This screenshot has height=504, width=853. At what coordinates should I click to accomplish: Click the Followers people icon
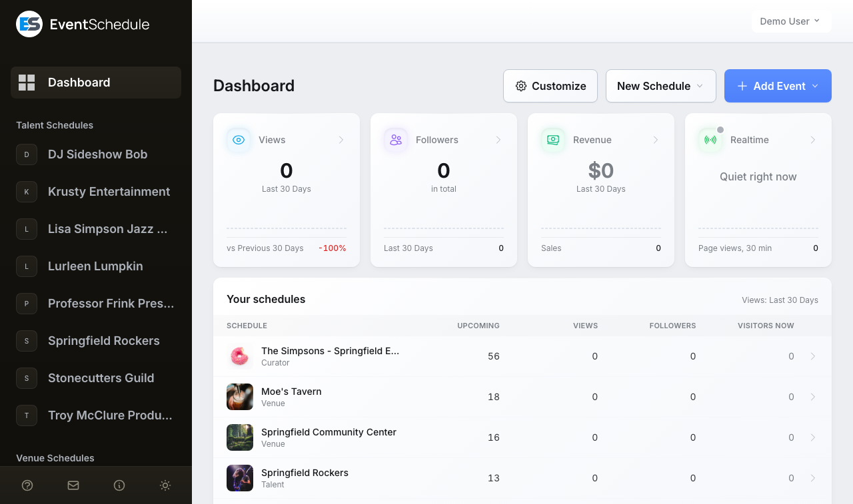point(396,140)
